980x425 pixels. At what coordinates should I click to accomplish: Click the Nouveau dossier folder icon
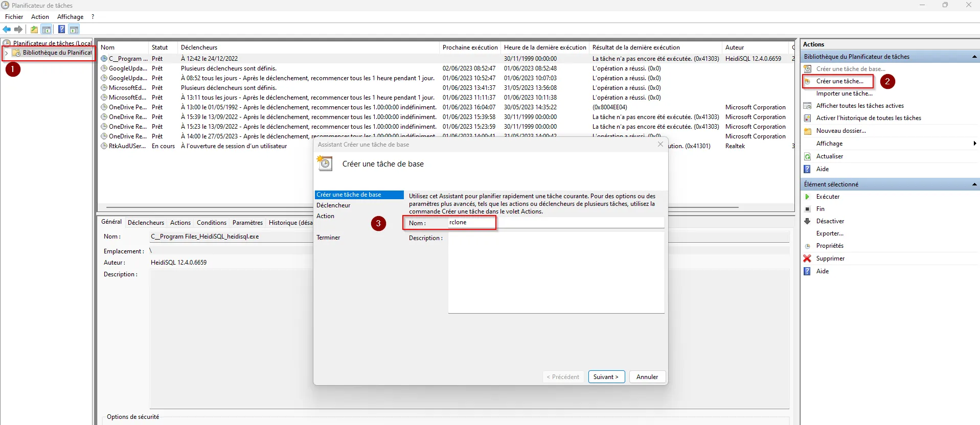click(x=808, y=131)
